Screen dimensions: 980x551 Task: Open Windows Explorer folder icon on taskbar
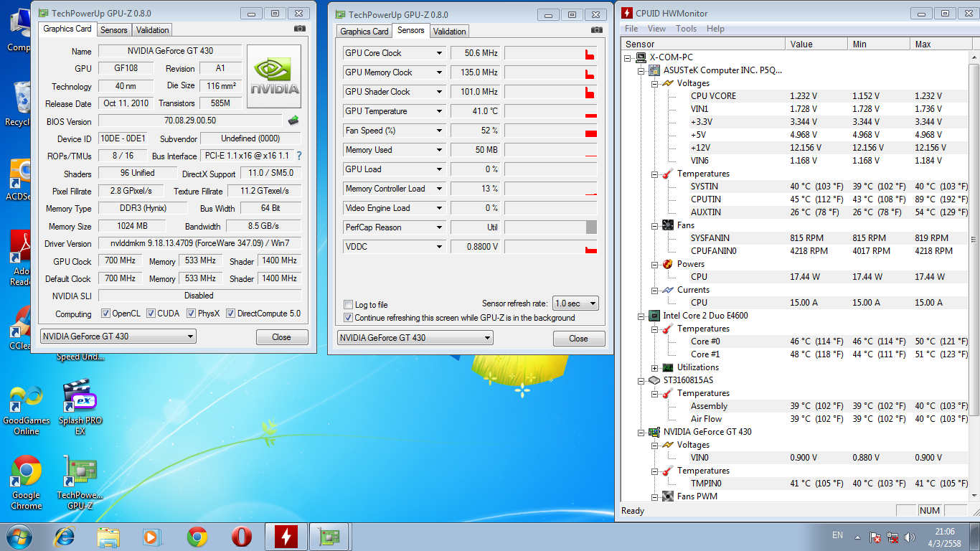coord(109,536)
